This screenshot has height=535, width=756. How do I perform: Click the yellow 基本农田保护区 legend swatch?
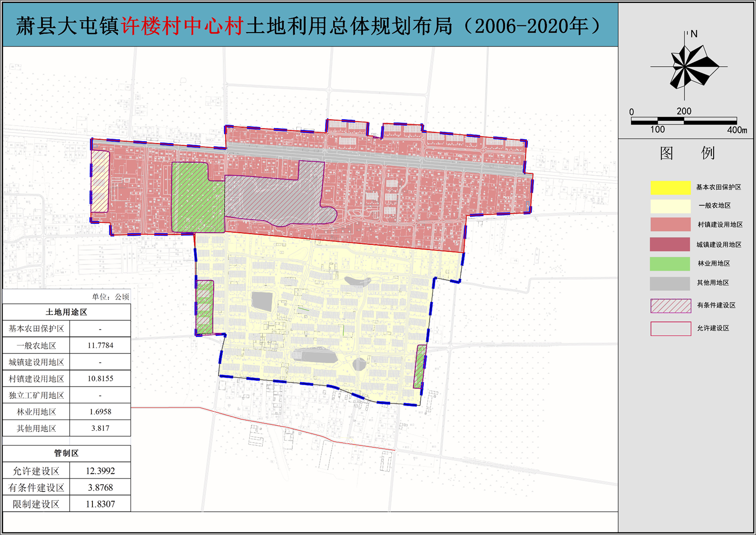[x=670, y=187]
